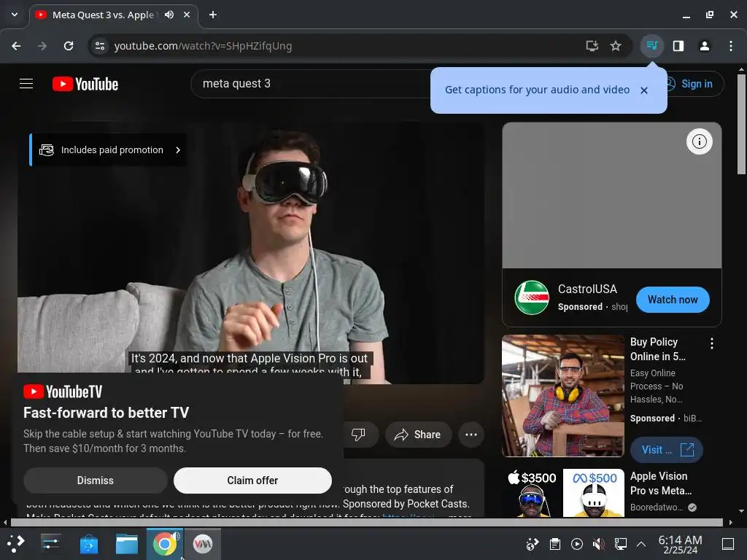The width and height of the screenshot is (747, 560).
Task: Open Apple Vision Pro vs Meta video thumbnail
Action: (x=562, y=493)
